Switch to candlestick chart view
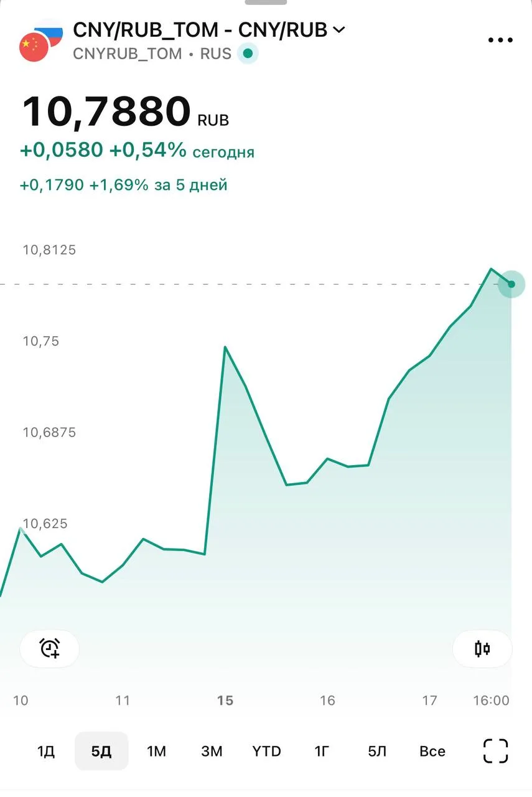Image resolution: width=532 pixels, height=797 pixels. click(x=482, y=649)
